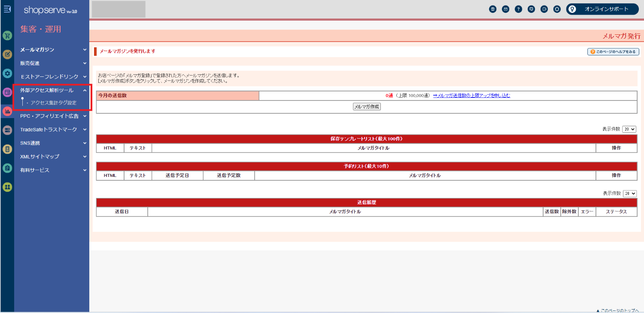Click the 除外数 column header
The height and width of the screenshot is (313, 644).
click(x=569, y=212)
